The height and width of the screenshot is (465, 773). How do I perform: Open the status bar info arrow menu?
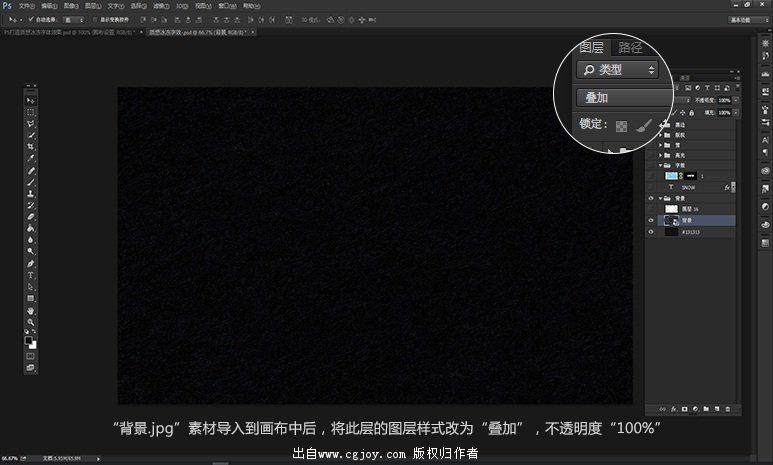point(98,459)
